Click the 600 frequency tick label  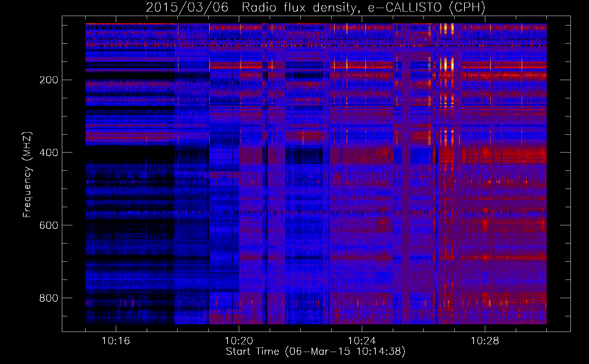point(49,225)
